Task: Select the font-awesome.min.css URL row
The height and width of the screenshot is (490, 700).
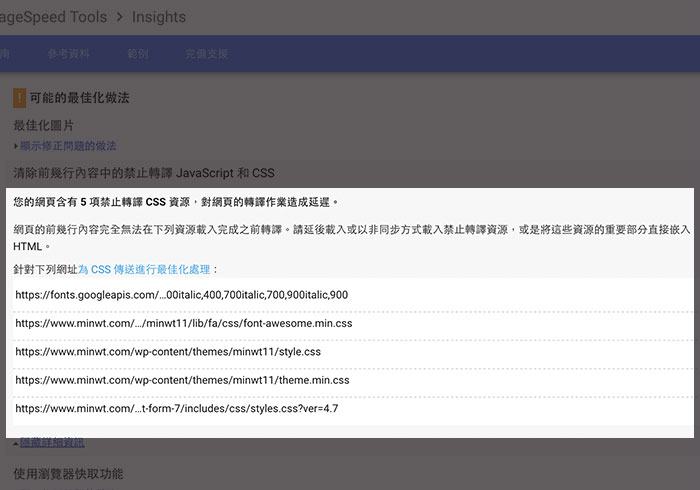Action: tap(353, 324)
